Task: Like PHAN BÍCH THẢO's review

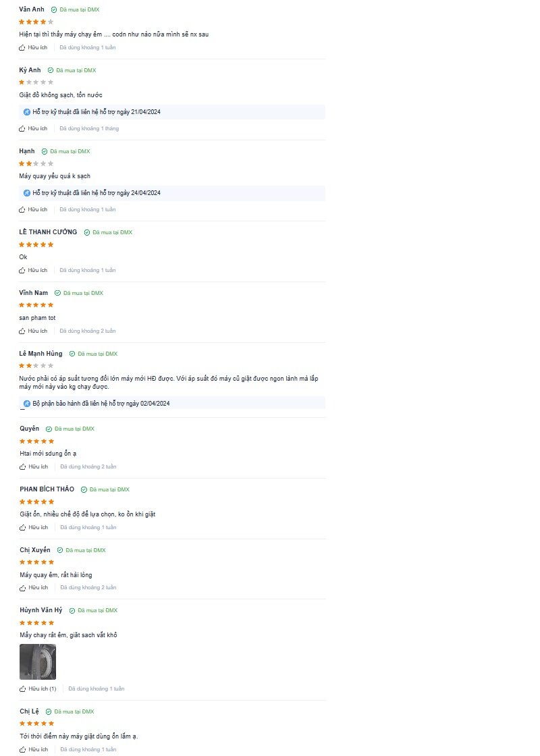Action: click(x=34, y=527)
